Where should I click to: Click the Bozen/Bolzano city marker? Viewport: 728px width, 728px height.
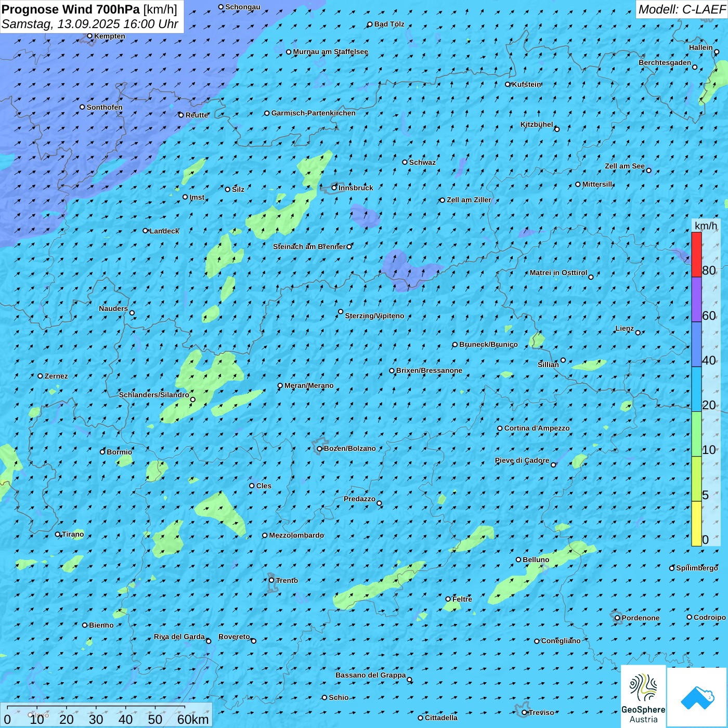(320, 448)
